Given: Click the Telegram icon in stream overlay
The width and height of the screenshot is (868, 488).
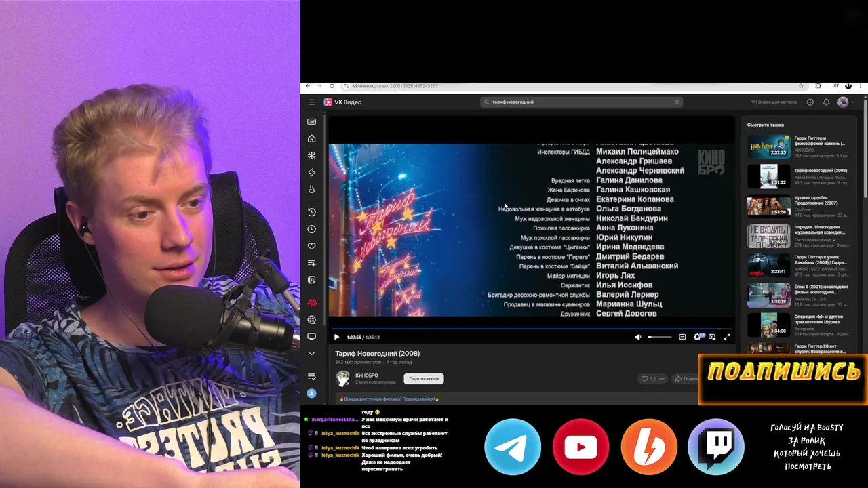Looking at the screenshot, I should tap(513, 447).
